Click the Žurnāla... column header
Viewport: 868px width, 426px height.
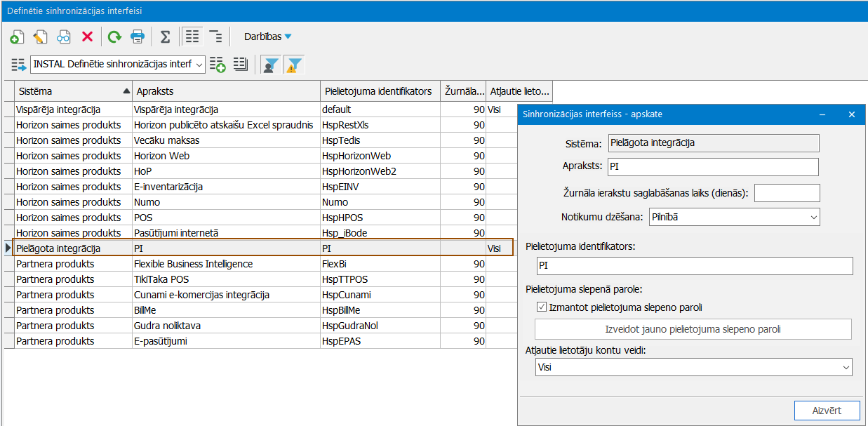[x=464, y=91]
